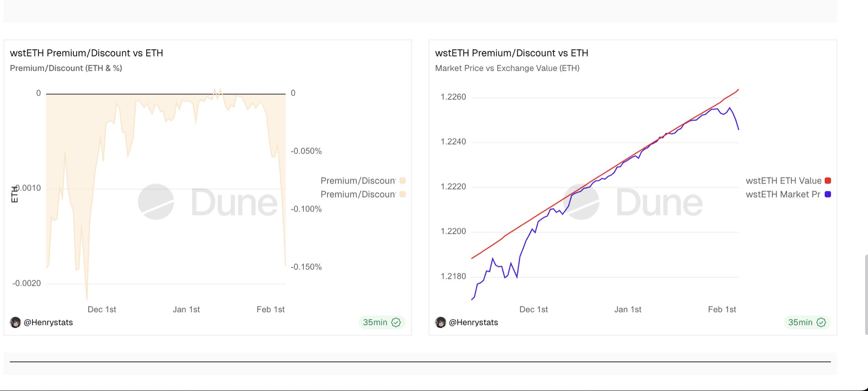Viewport: 868px width, 391px height.
Task: Open chart title above Premium/Discount (ETH & %) subtitle
Action: (x=86, y=53)
